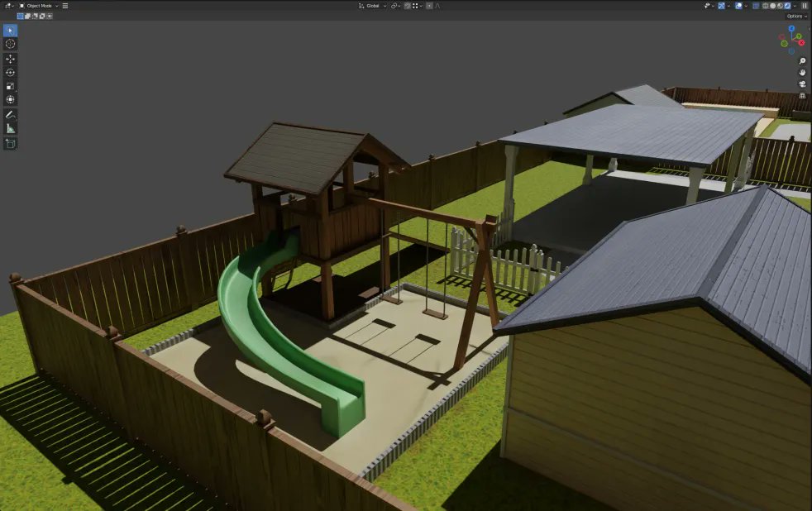Open object visibility and selectability dropdown

pyautogui.click(x=709, y=6)
